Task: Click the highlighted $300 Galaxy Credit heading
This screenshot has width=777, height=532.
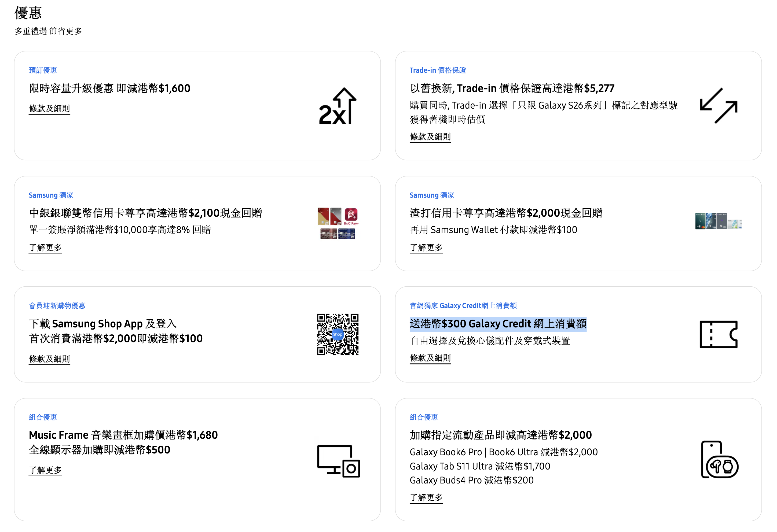Action: pos(497,324)
